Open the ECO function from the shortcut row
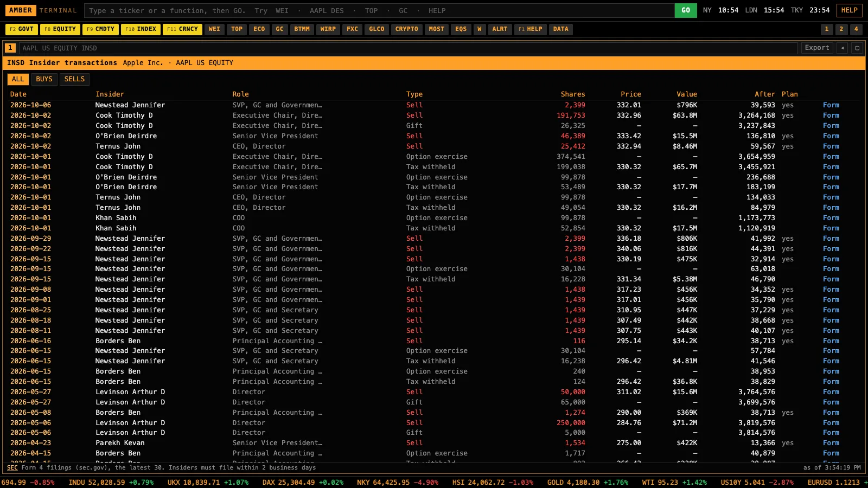Viewport: 868px width, 488px height. point(259,29)
